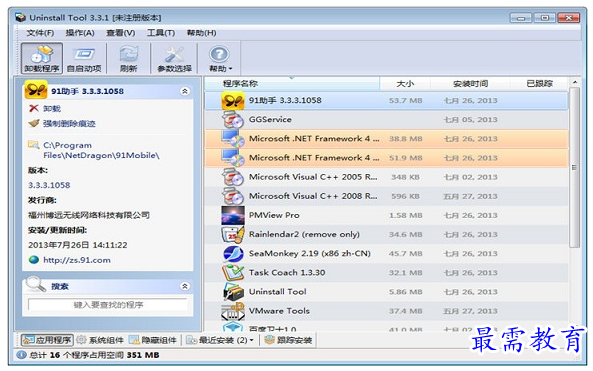Click the scrollbar up arrow
The image size is (593, 371).
coord(574,82)
